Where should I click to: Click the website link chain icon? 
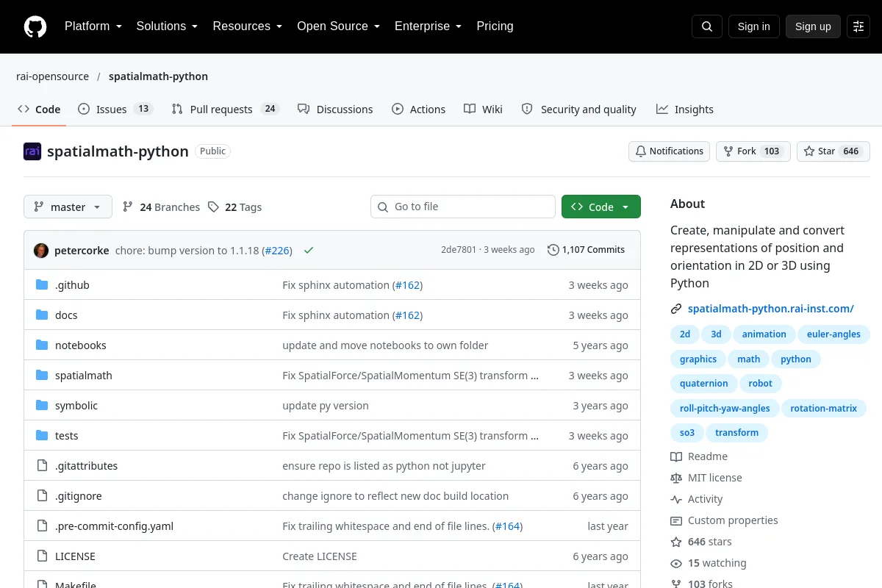click(x=676, y=309)
